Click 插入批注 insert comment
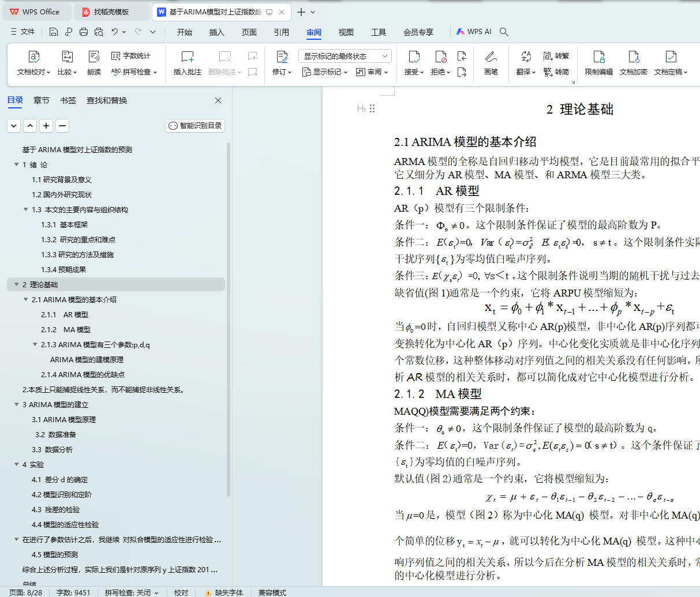 point(188,63)
